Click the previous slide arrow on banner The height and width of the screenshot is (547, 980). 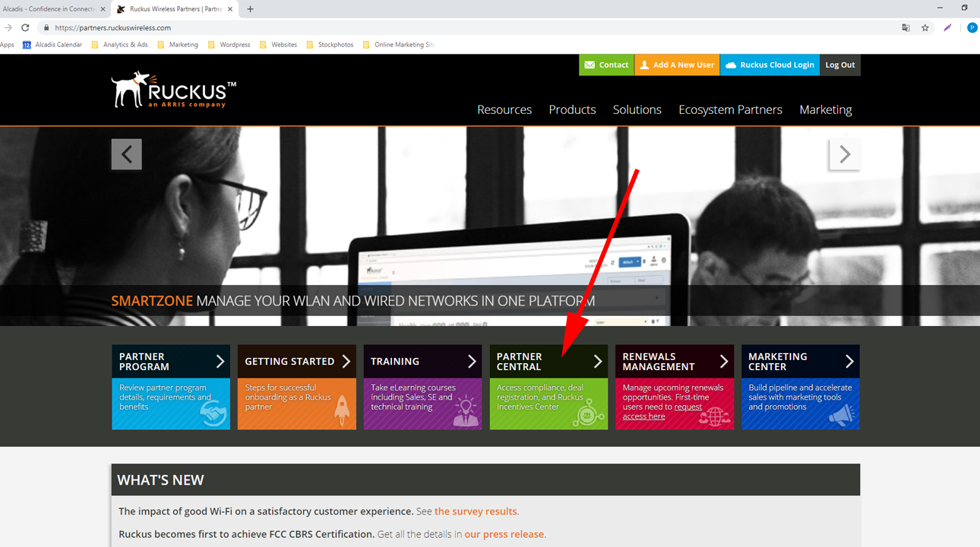127,154
